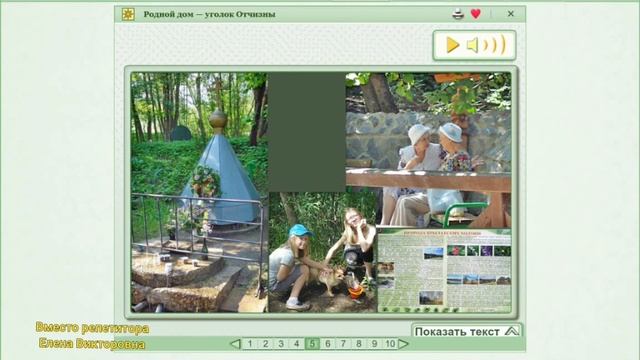Open slide 2
Viewport: 640px width, 360px height.
pyautogui.click(x=265, y=344)
